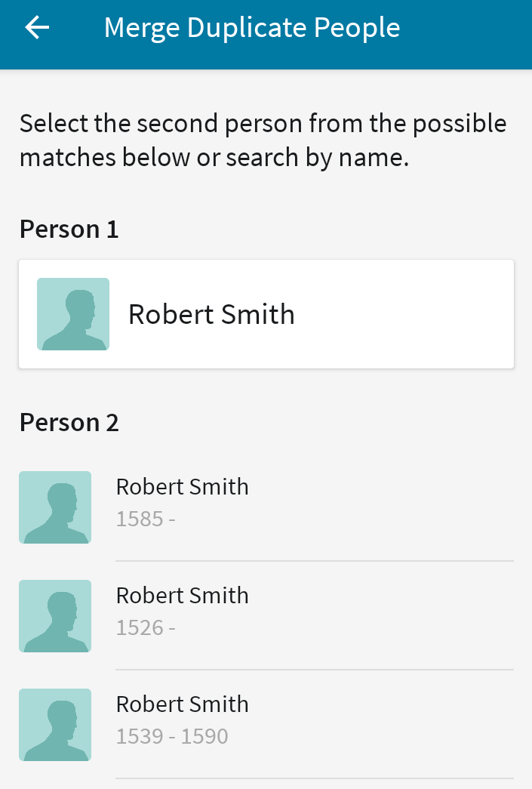
Task: Click the '1585 -' lifespan text
Action: pyautogui.click(x=146, y=519)
